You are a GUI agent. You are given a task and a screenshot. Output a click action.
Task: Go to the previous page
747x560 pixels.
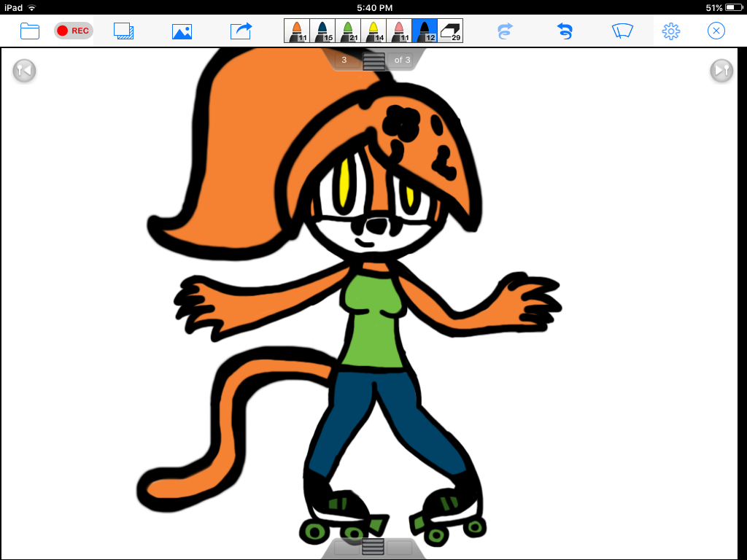(x=24, y=70)
